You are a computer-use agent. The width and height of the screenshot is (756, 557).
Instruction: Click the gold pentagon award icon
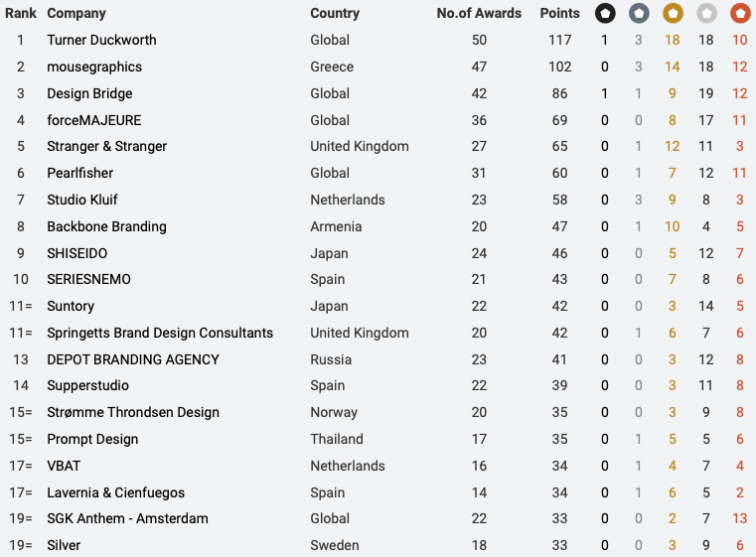coord(674,14)
